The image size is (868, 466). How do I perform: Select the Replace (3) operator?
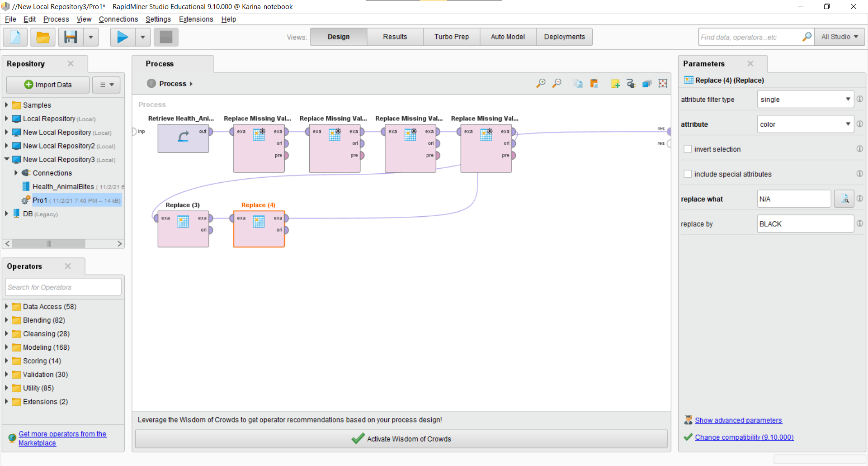click(x=183, y=229)
